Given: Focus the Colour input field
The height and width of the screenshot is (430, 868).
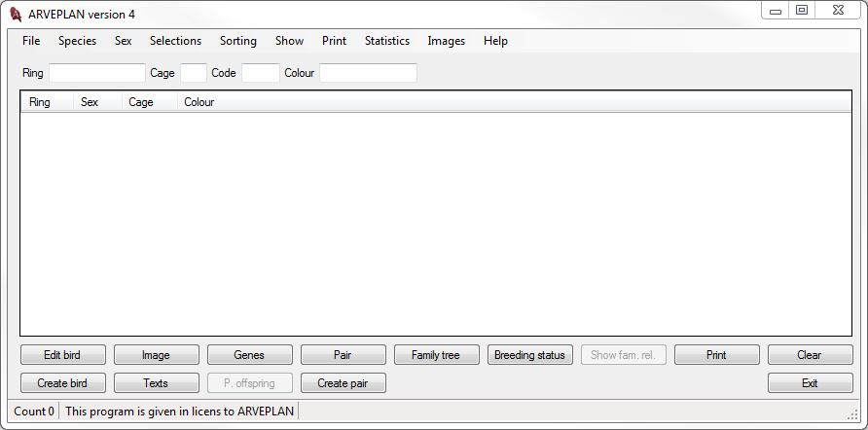Looking at the screenshot, I should [368, 73].
